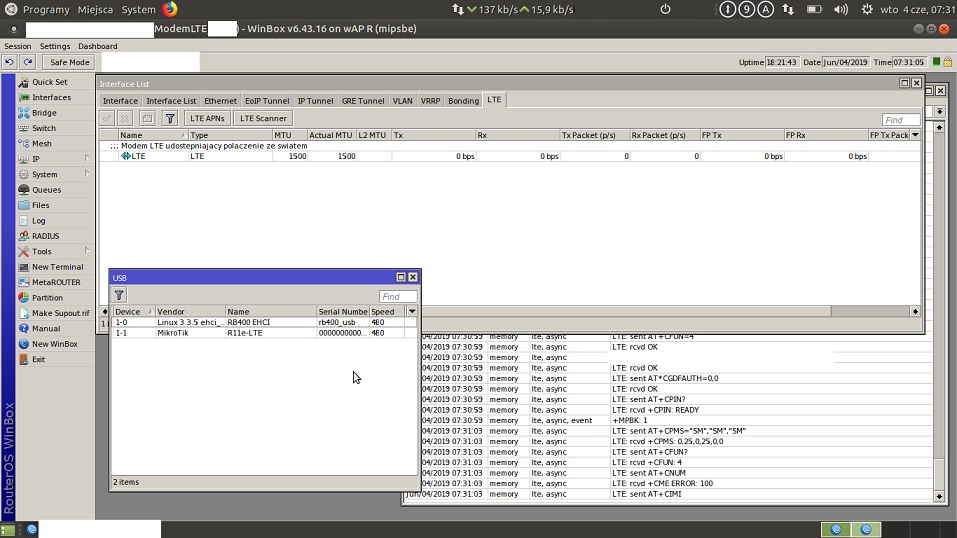Expand the IP submenu

[x=87, y=158]
